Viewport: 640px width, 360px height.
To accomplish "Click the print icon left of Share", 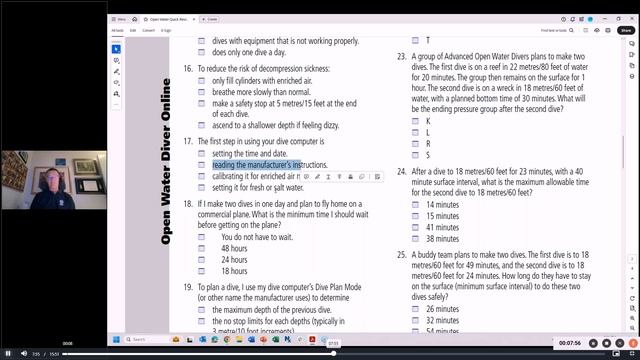I will tap(608, 30).
